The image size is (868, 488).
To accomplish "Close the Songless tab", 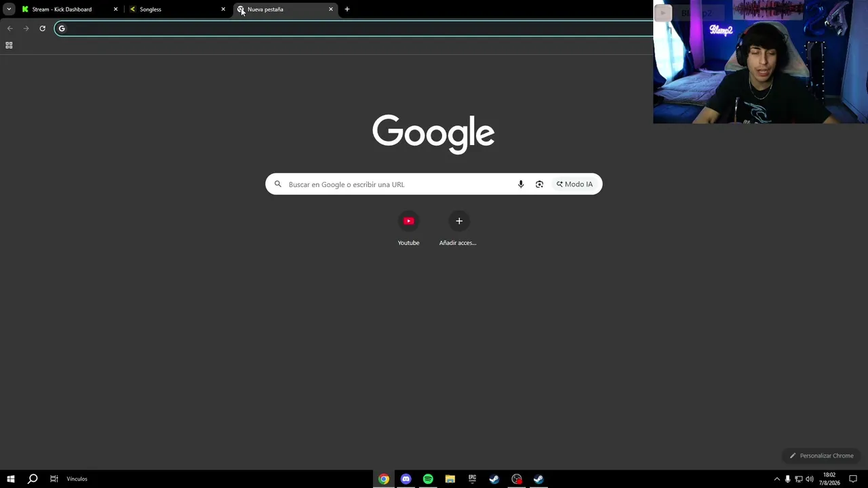I will point(223,9).
